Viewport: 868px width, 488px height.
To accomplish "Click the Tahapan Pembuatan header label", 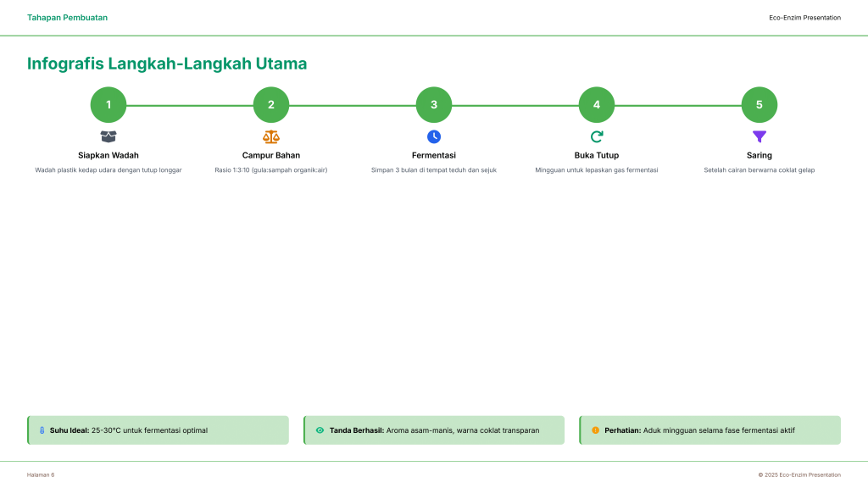I will click(x=67, y=18).
